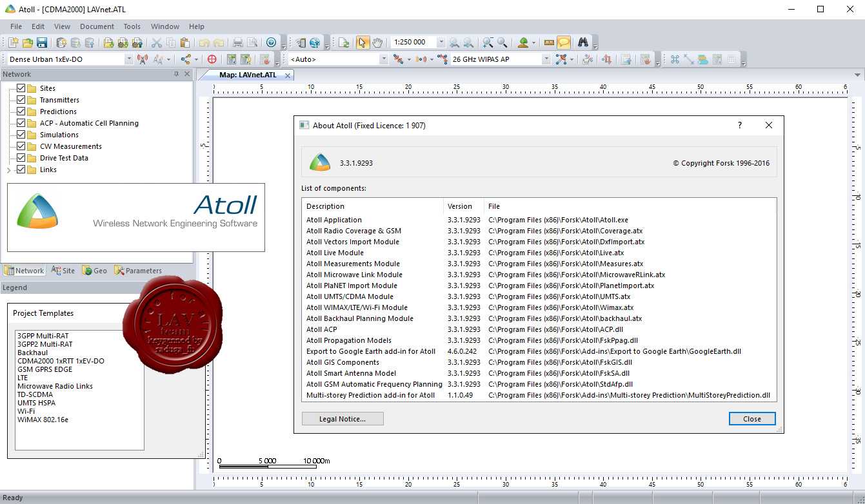
Task: Switch to the Geo explorer tab
Action: tap(95, 271)
